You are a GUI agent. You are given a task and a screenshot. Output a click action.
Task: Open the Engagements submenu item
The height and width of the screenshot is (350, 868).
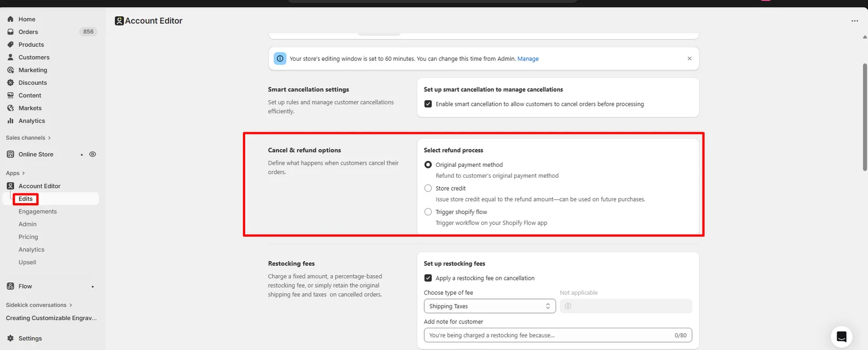click(x=37, y=211)
